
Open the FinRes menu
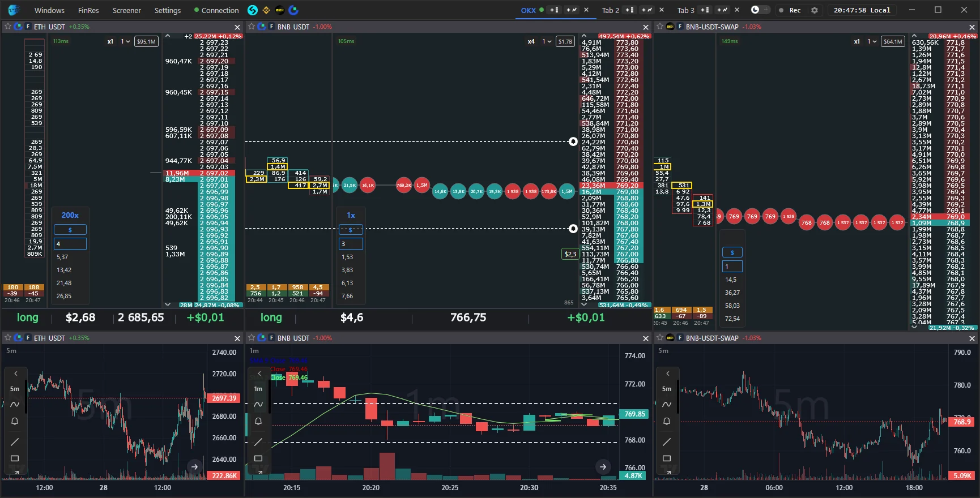(88, 10)
